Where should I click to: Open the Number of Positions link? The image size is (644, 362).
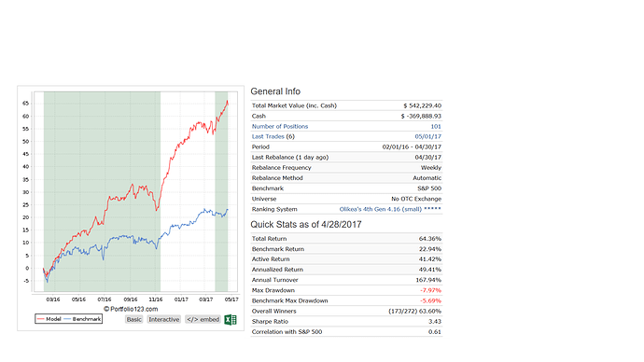click(280, 126)
